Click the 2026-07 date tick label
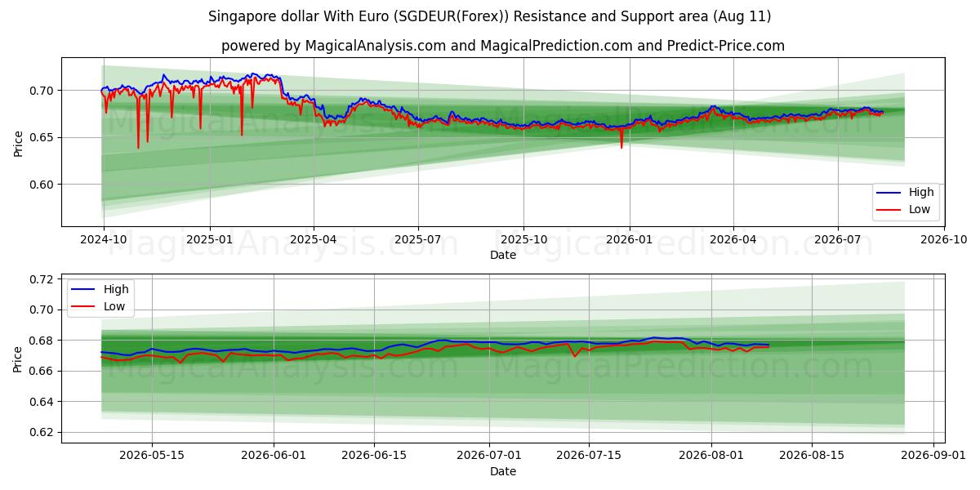 click(837, 239)
